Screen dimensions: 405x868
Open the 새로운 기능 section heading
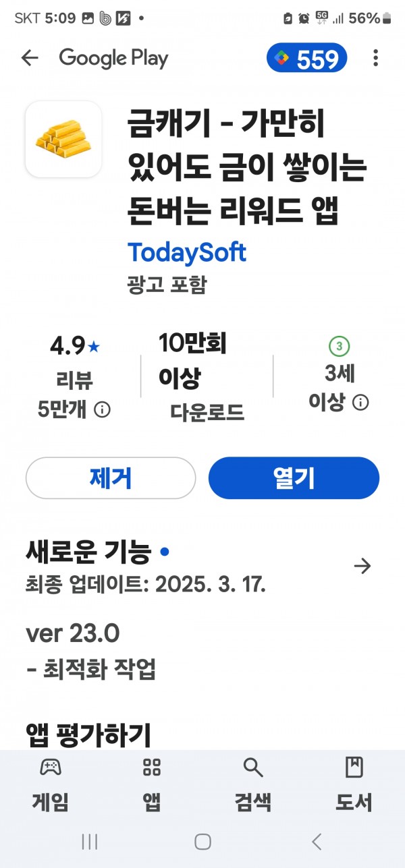click(88, 553)
